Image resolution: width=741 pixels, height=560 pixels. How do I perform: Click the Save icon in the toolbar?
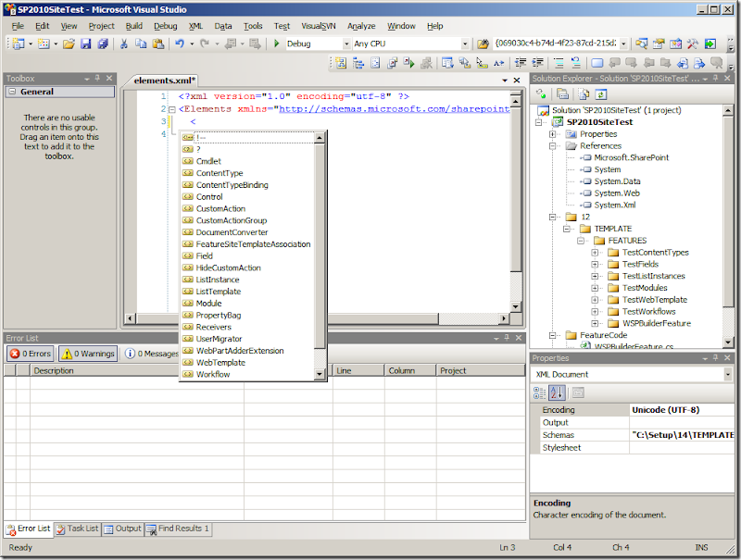coord(85,44)
